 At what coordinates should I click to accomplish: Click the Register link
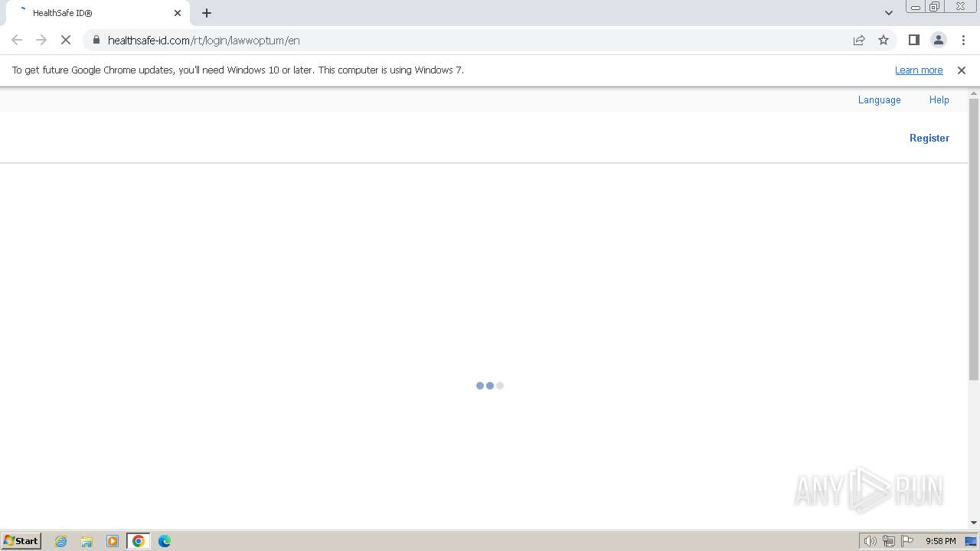click(929, 139)
